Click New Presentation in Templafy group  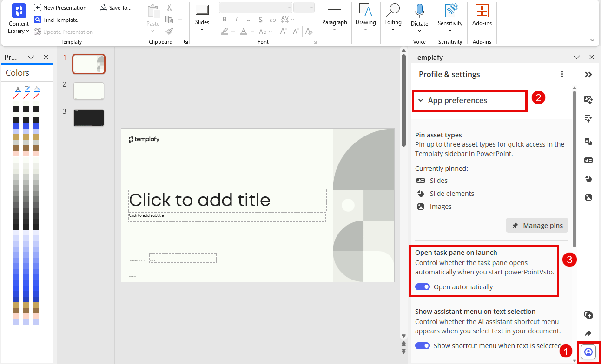tap(60, 8)
